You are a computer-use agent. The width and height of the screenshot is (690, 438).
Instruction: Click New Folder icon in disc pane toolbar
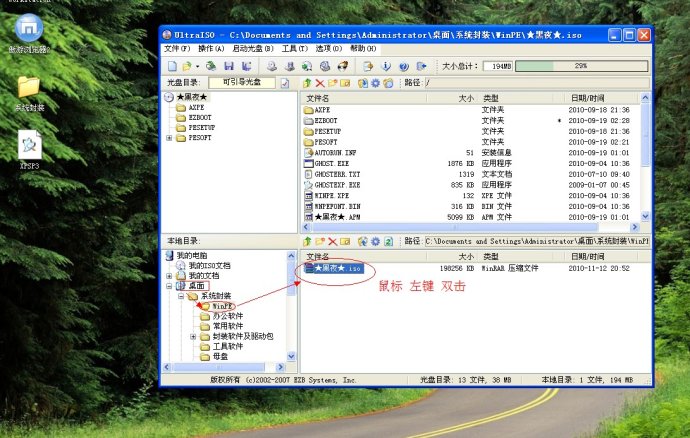coord(333,83)
